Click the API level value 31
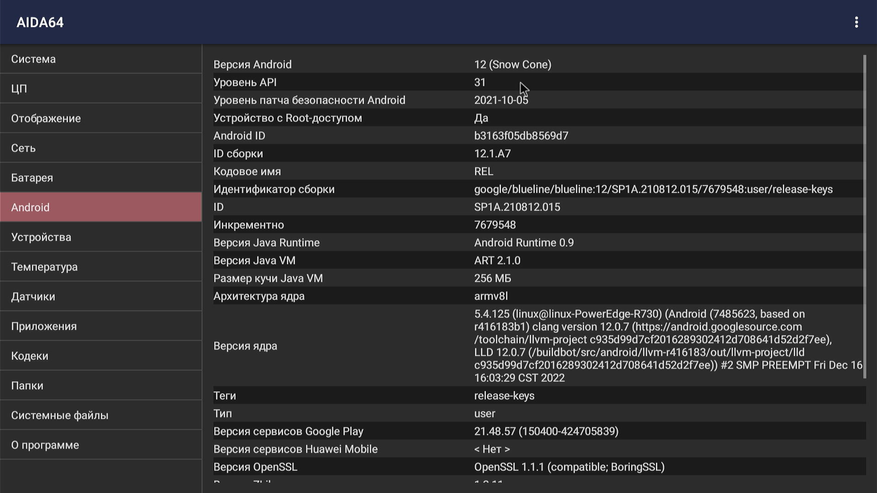This screenshot has width=877, height=493. (480, 82)
